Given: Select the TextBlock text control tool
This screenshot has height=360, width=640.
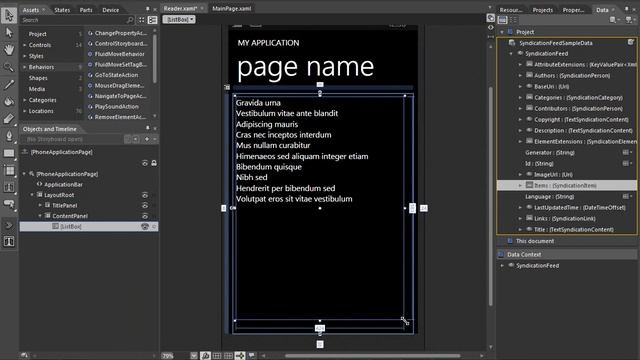Looking at the screenshot, I should (9, 187).
